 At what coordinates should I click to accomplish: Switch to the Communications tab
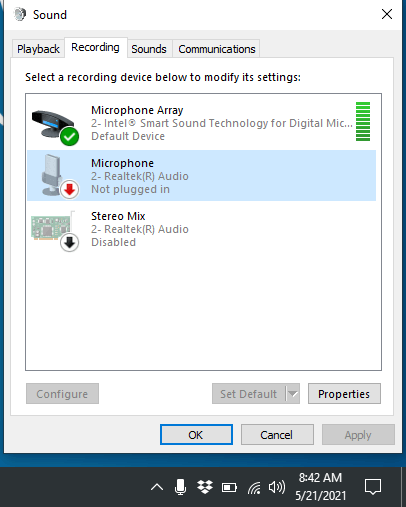point(217,49)
